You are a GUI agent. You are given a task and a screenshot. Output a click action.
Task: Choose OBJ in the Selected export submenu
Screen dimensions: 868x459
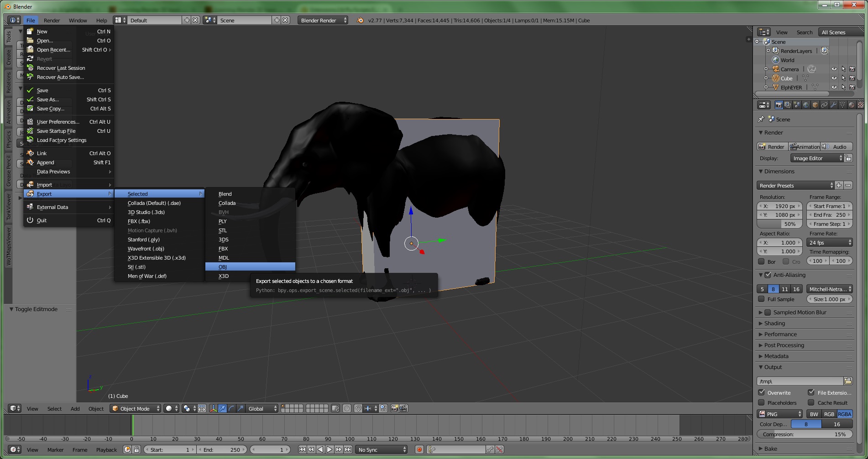tap(250, 266)
